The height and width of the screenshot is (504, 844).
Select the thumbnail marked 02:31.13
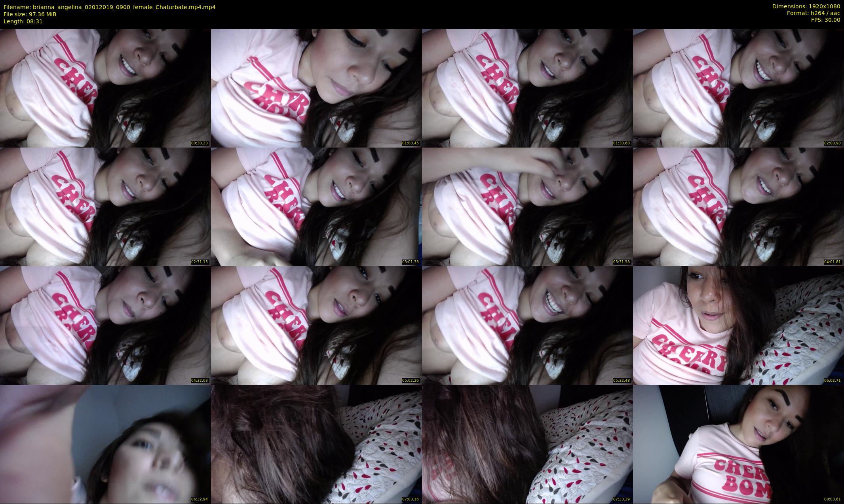coord(105,207)
